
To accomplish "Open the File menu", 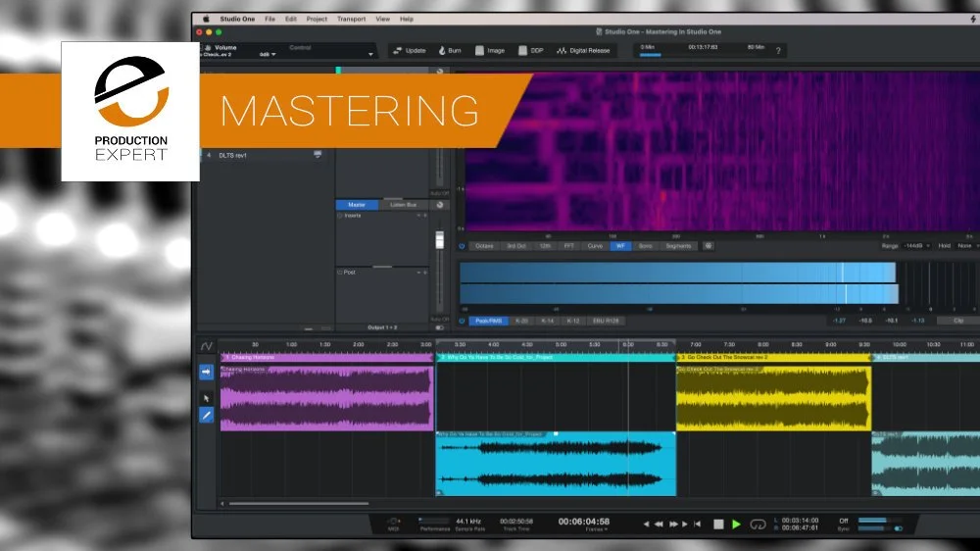I will tap(269, 19).
